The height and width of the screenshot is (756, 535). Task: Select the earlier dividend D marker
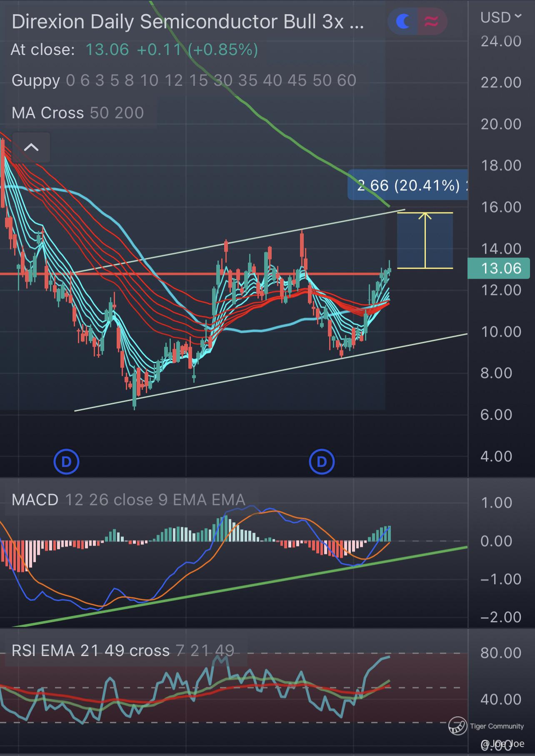pos(67,462)
